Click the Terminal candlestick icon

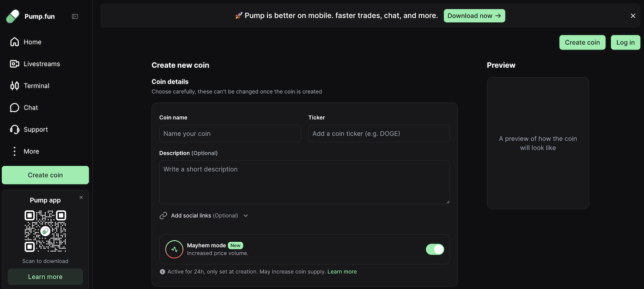tap(15, 85)
